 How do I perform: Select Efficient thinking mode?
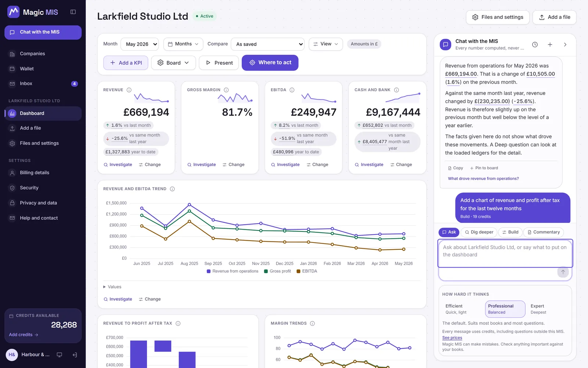(x=463, y=309)
